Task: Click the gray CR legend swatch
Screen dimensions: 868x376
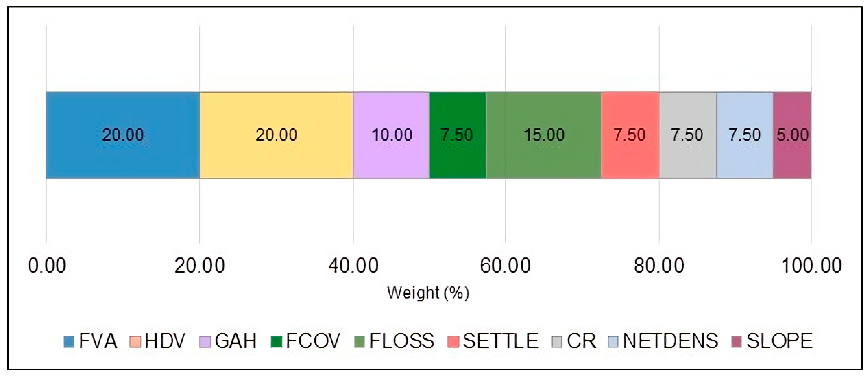Action: coord(557,342)
